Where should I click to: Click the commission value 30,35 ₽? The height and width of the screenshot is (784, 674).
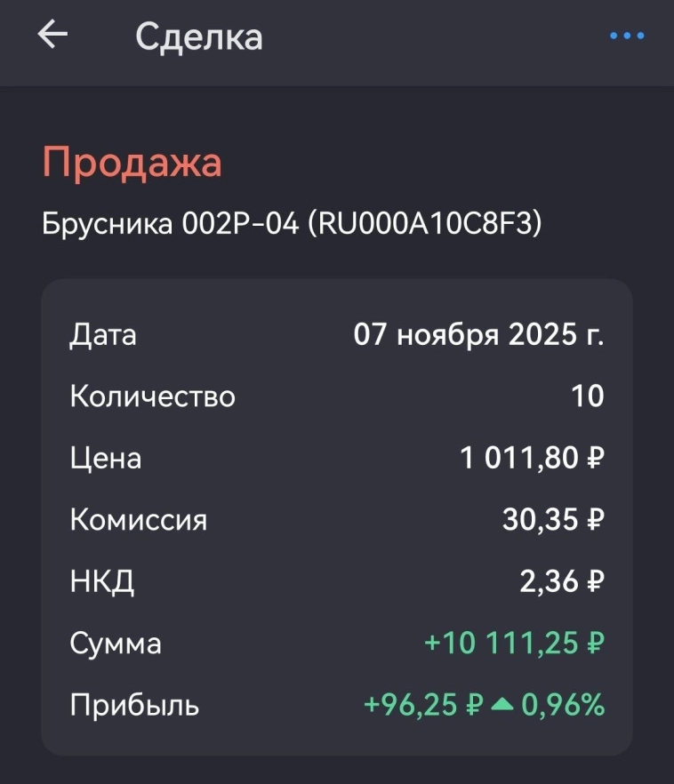coord(553,520)
